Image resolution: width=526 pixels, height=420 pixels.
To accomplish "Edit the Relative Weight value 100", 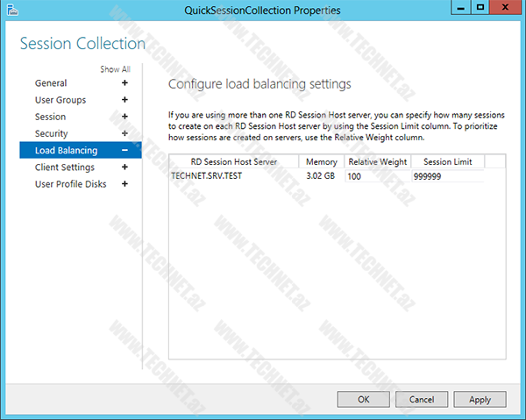I will pyautogui.click(x=376, y=176).
